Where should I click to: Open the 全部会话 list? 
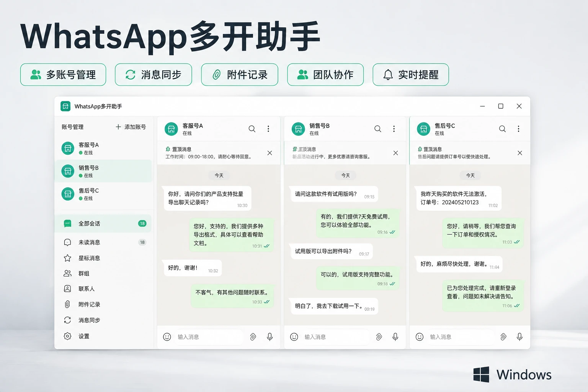coord(103,224)
